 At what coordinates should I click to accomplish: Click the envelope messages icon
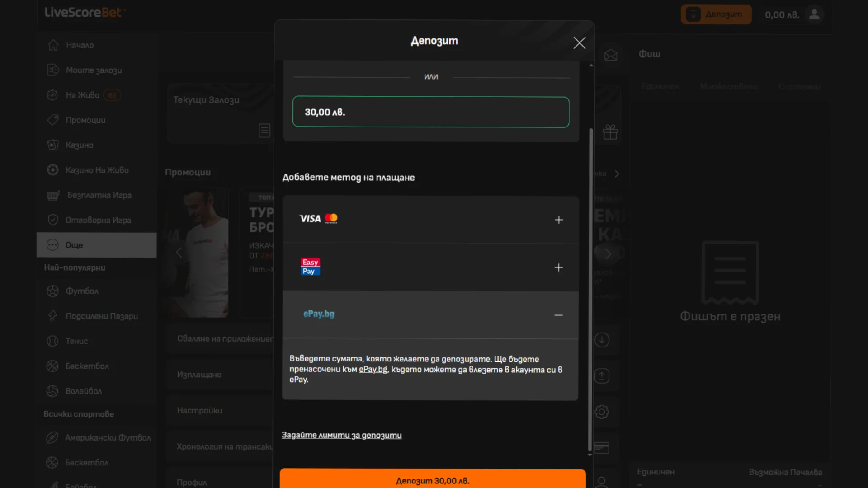click(x=611, y=55)
